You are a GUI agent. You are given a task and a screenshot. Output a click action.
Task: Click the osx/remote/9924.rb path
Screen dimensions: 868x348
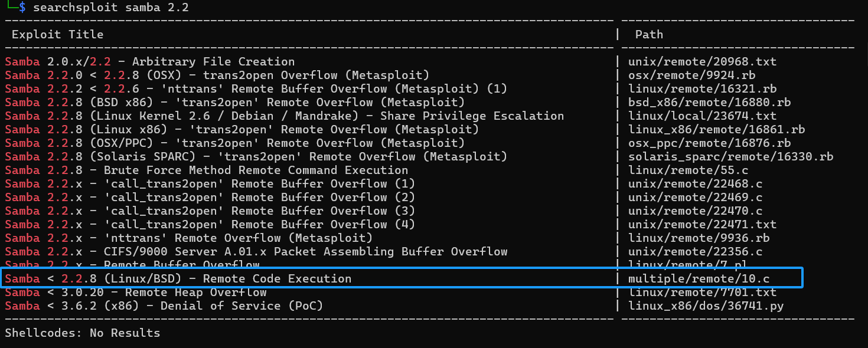click(x=691, y=75)
